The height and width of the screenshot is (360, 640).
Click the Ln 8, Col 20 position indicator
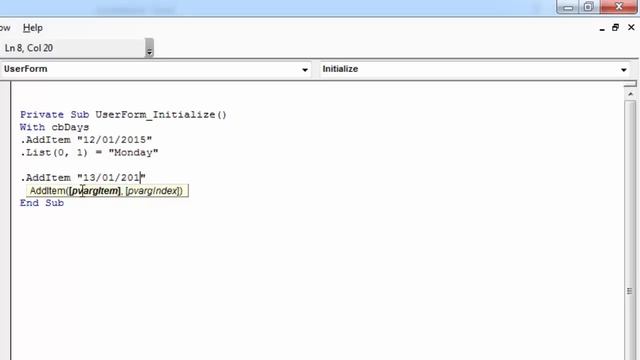(29, 48)
